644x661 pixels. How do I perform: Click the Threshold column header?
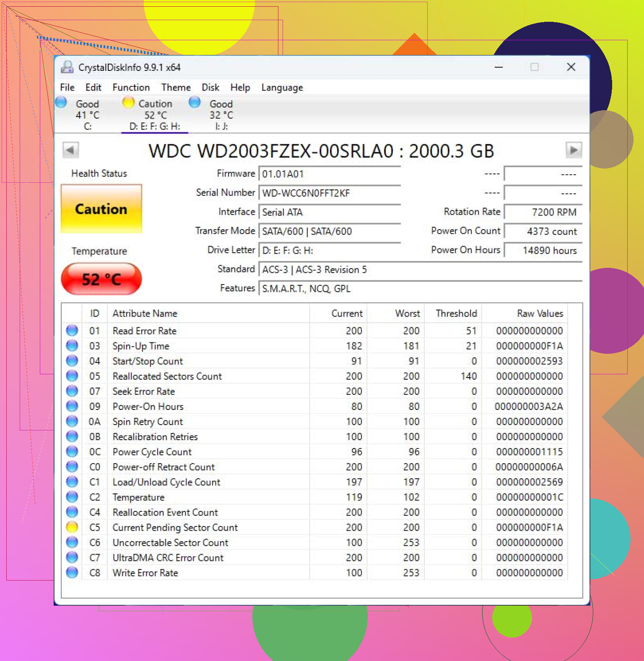pyautogui.click(x=453, y=314)
